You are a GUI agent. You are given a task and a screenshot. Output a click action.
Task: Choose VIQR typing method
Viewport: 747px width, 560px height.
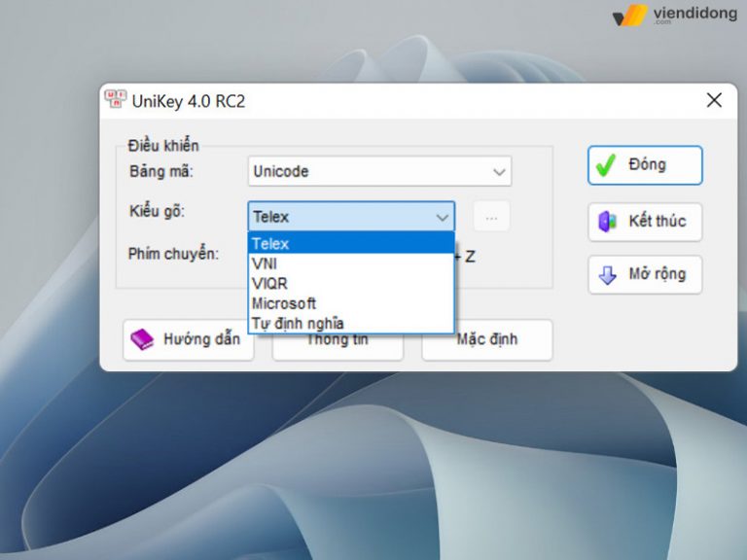351,283
